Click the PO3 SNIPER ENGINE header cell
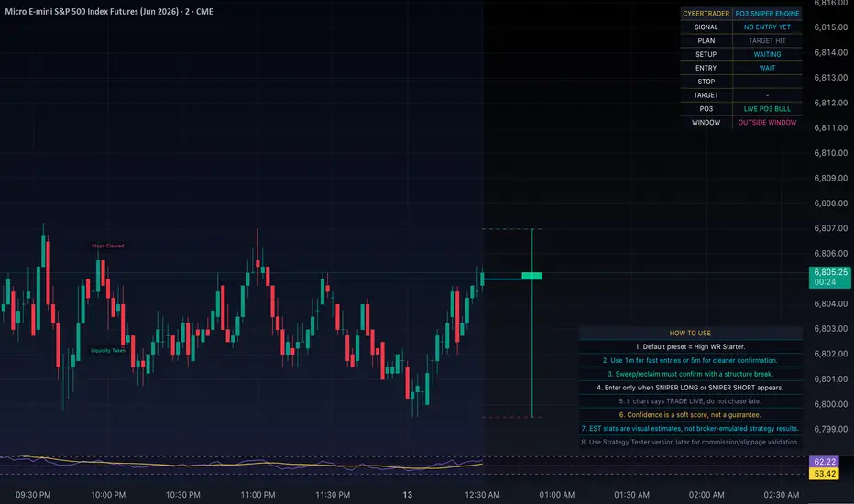Viewport: 854px width, 504px height. pos(767,14)
